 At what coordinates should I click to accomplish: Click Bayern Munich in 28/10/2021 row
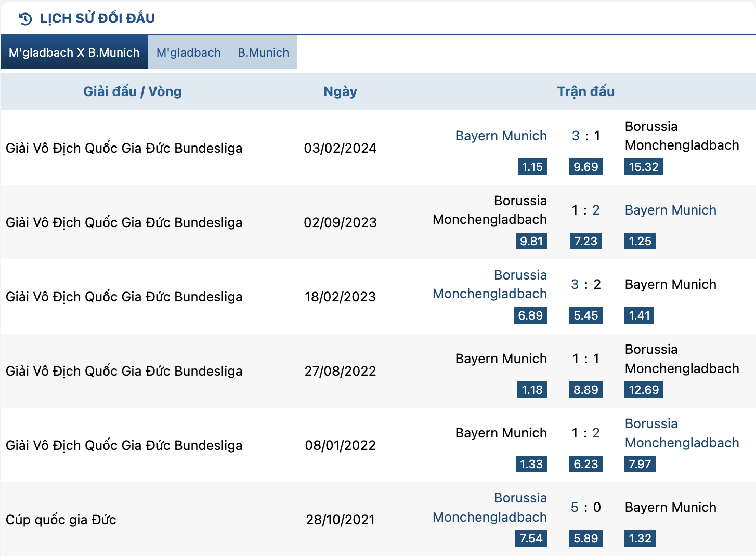671,507
